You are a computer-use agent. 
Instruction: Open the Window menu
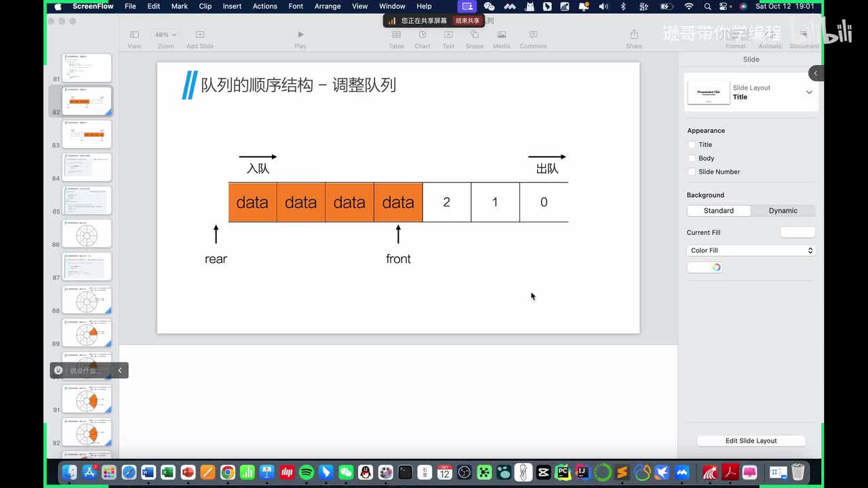coord(392,6)
